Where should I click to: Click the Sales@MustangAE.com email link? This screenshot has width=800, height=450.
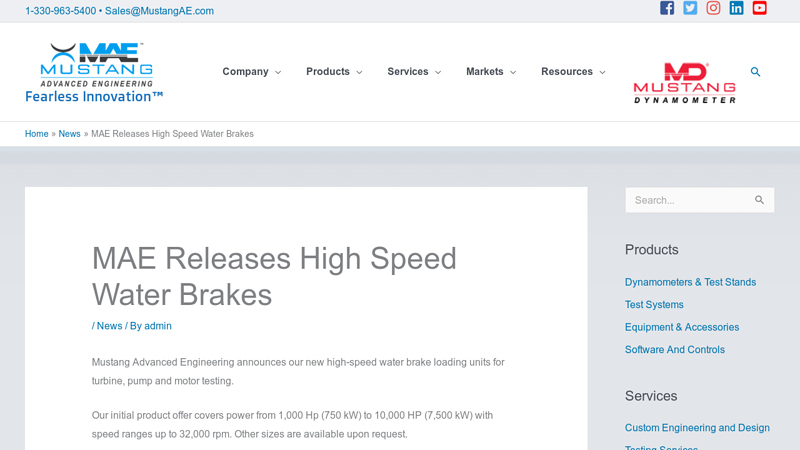(159, 11)
